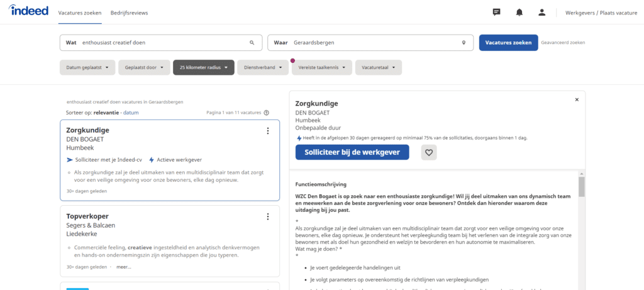Click Segers & Balcaen company name
Screen dimensions: 644x290
point(91,225)
